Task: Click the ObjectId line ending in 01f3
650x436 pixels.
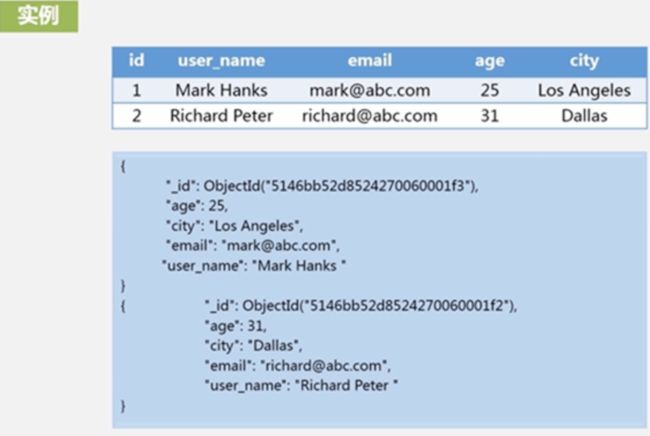Action: click(x=322, y=186)
